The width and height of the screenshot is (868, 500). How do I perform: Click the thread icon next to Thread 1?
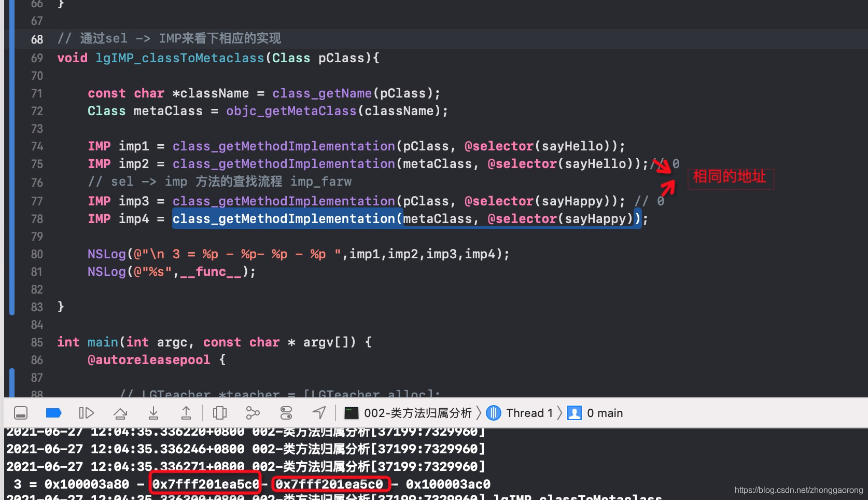point(494,413)
